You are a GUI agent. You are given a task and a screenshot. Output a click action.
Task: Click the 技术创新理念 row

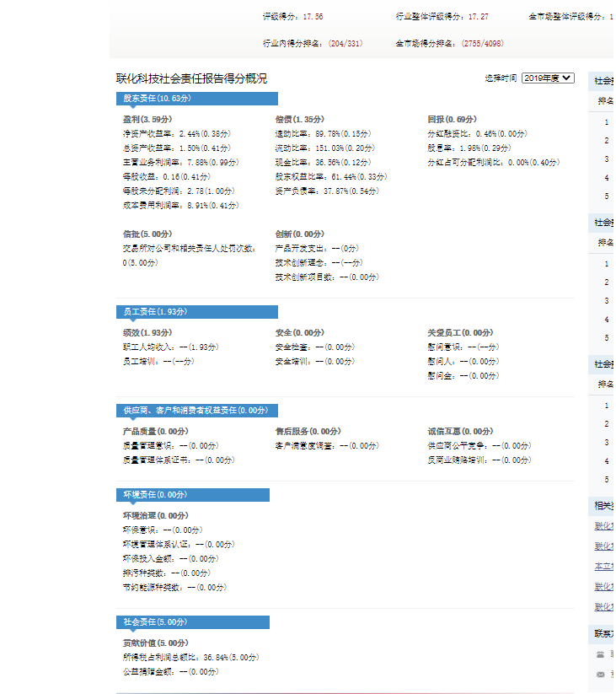tap(319, 262)
